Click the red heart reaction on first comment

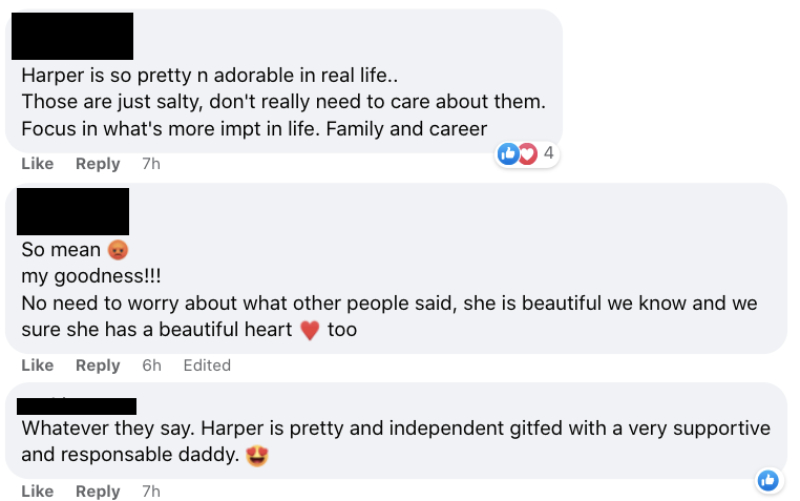527,154
